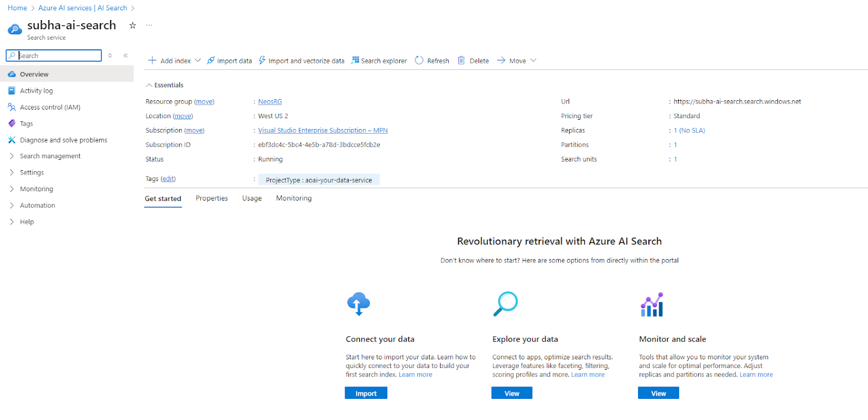868x420 pixels.
Task: Click the Activity log icon
Action: click(x=12, y=91)
